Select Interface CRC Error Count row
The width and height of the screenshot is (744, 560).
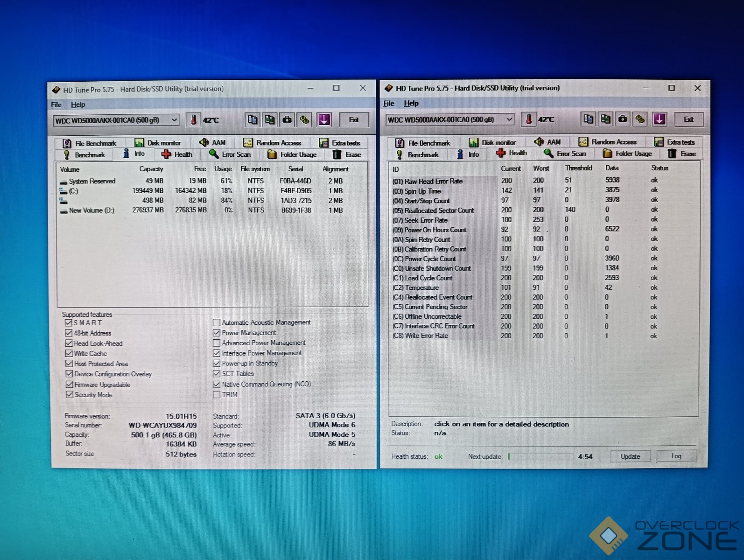[543, 326]
